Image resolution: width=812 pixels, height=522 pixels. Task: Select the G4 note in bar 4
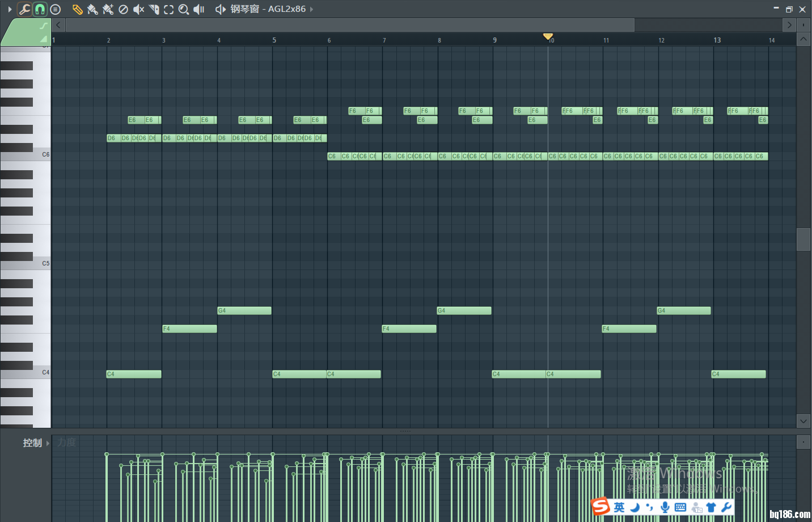[x=244, y=310]
